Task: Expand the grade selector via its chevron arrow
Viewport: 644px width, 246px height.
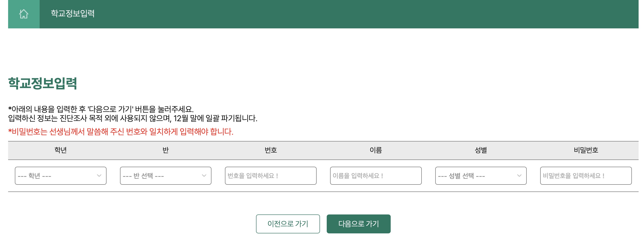Action: click(x=99, y=176)
